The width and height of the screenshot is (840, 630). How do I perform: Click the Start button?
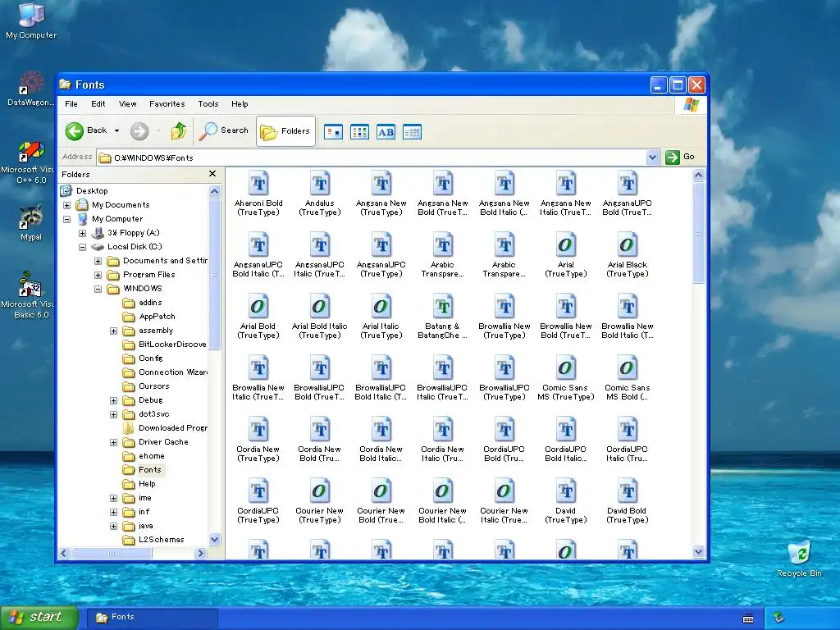tap(39, 618)
